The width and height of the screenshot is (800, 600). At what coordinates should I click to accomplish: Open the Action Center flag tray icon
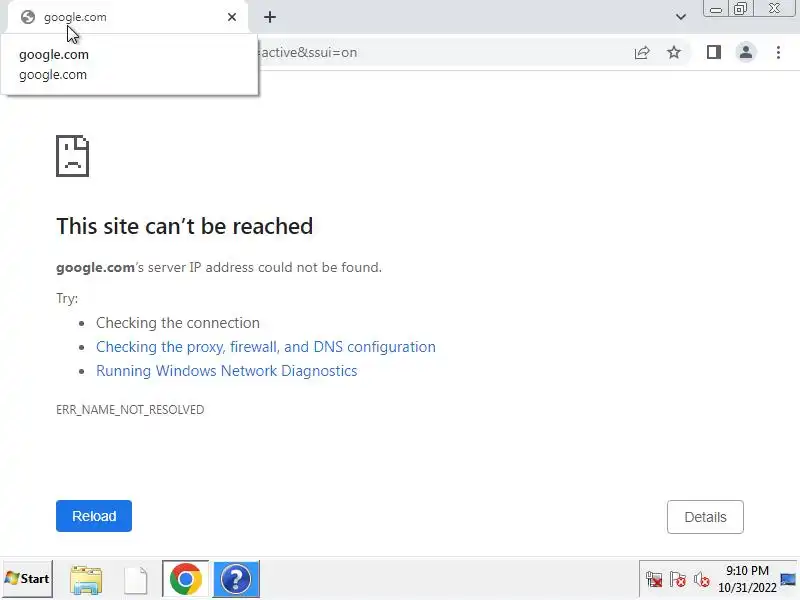click(x=678, y=580)
